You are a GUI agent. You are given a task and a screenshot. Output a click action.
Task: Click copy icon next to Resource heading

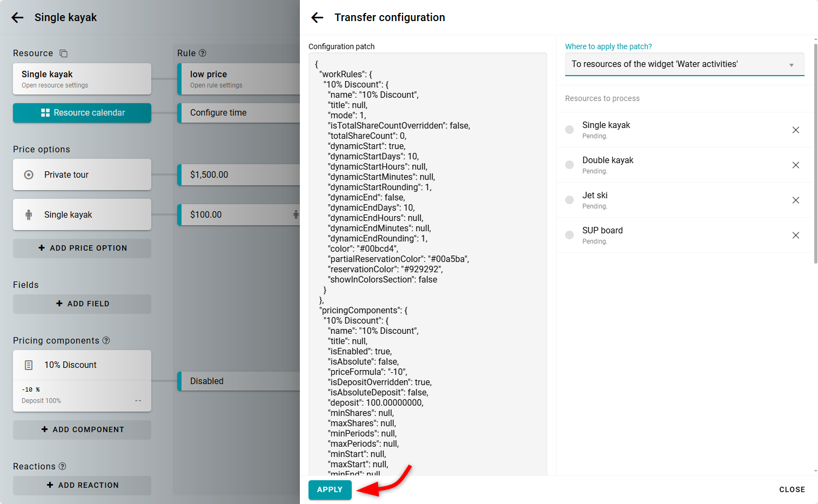coord(64,53)
